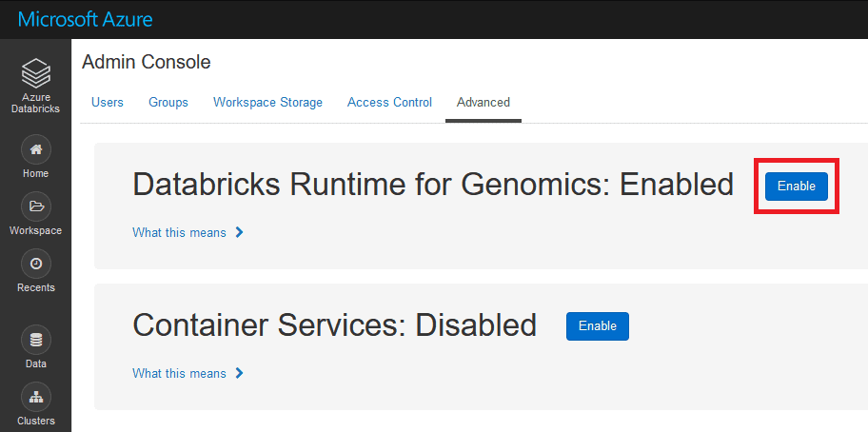Switch to the Groups tab
Viewport: 868px width, 432px height.
click(x=168, y=103)
